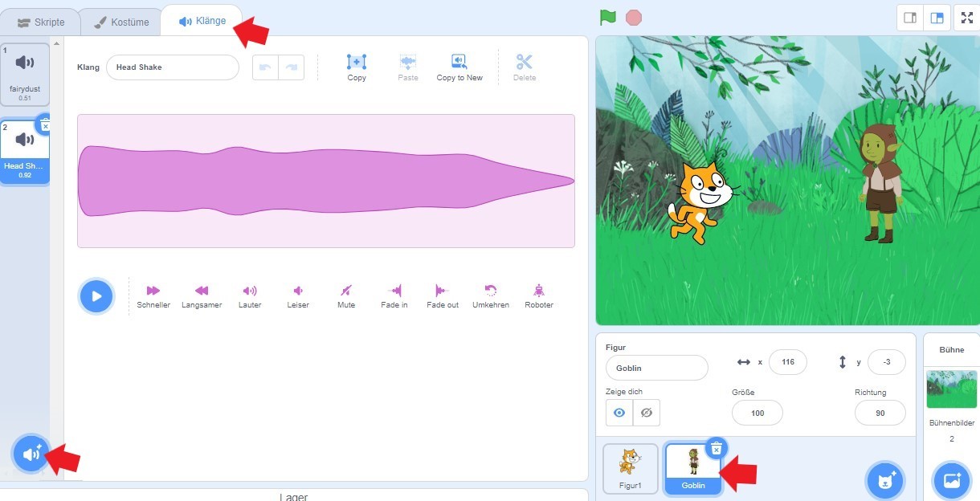Switch to the Skripte tab
980x501 pixels.
(41, 22)
